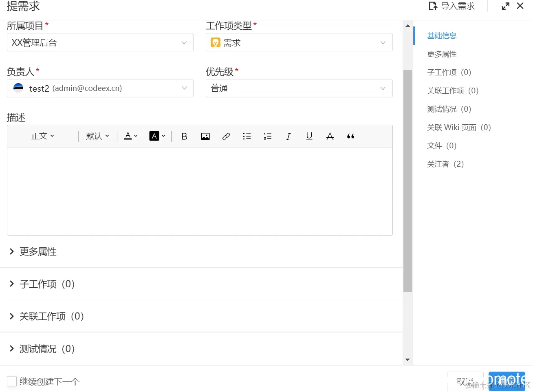Expand the 关联工作项 (0) section
This screenshot has width=533, height=392.
click(x=46, y=316)
